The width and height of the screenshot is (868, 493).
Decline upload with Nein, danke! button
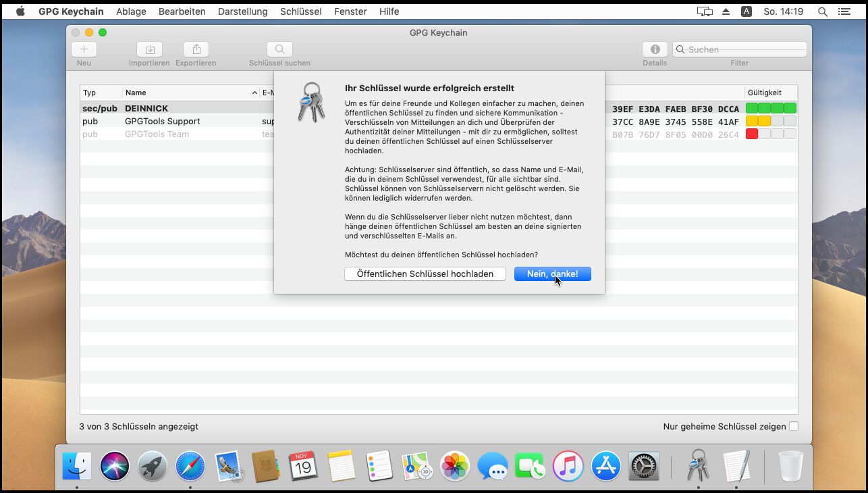pyautogui.click(x=552, y=274)
